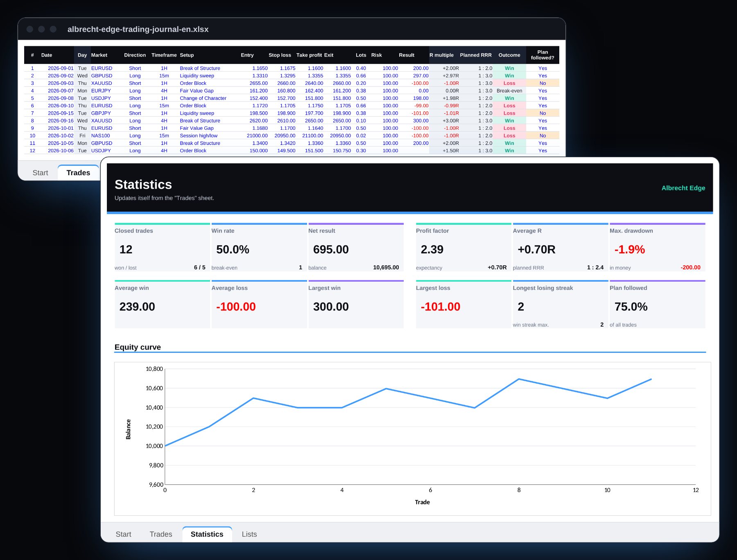The width and height of the screenshot is (737, 560).
Task: Click the Profit factor 2.39 value
Action: (432, 249)
